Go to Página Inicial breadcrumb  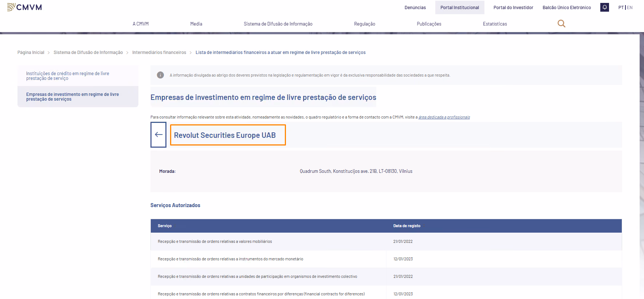coord(31,53)
